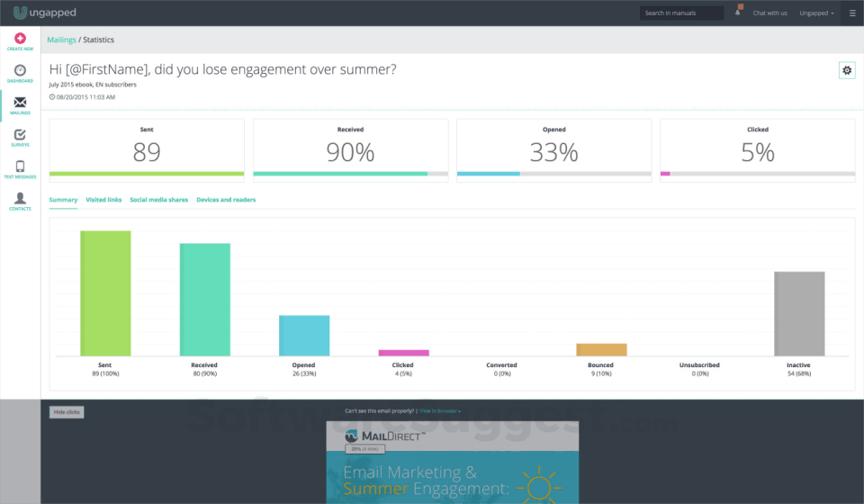Select the Mailings envelope icon

pos(20,103)
